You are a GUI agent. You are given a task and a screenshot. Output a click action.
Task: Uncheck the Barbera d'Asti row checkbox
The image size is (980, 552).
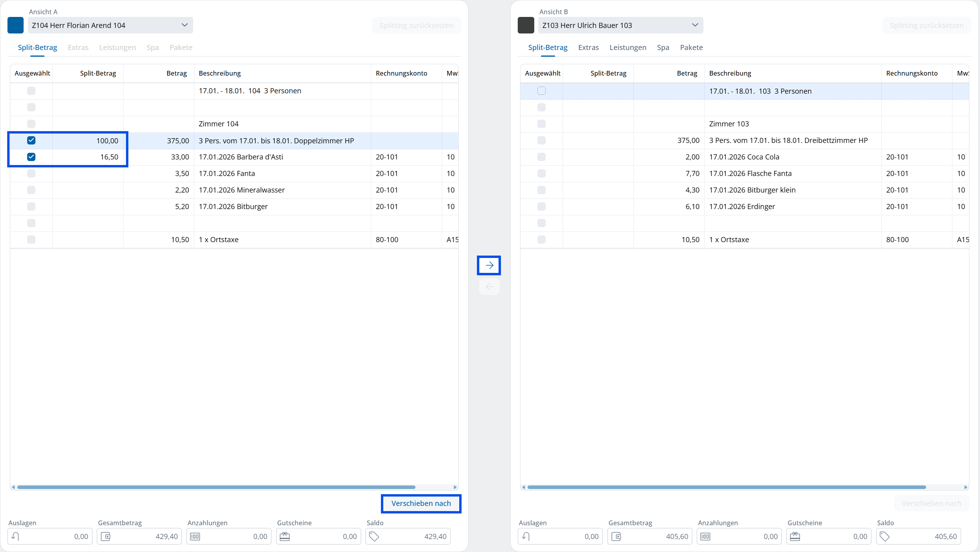[x=31, y=157]
